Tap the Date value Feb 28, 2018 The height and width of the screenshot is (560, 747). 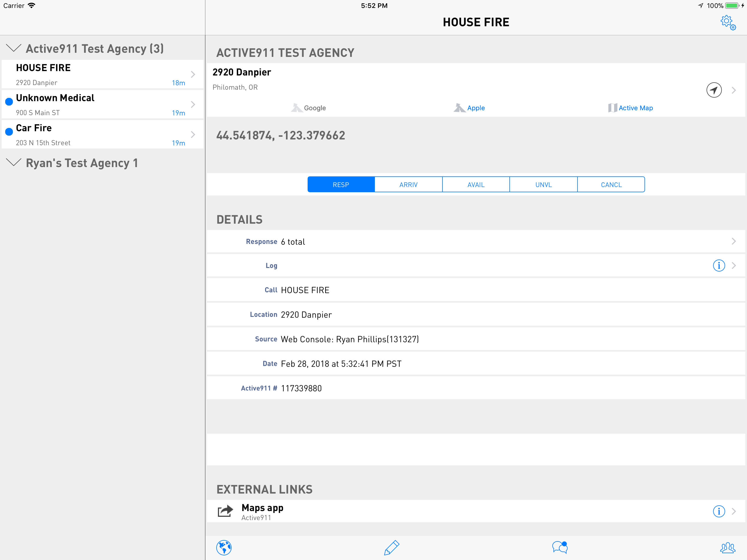(x=341, y=364)
